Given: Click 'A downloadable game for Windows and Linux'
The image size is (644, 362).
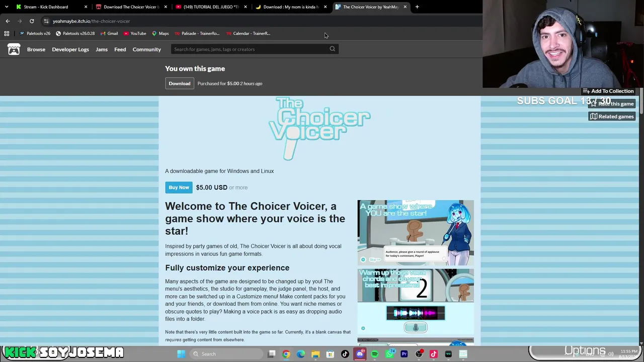Looking at the screenshot, I should pos(219,171).
